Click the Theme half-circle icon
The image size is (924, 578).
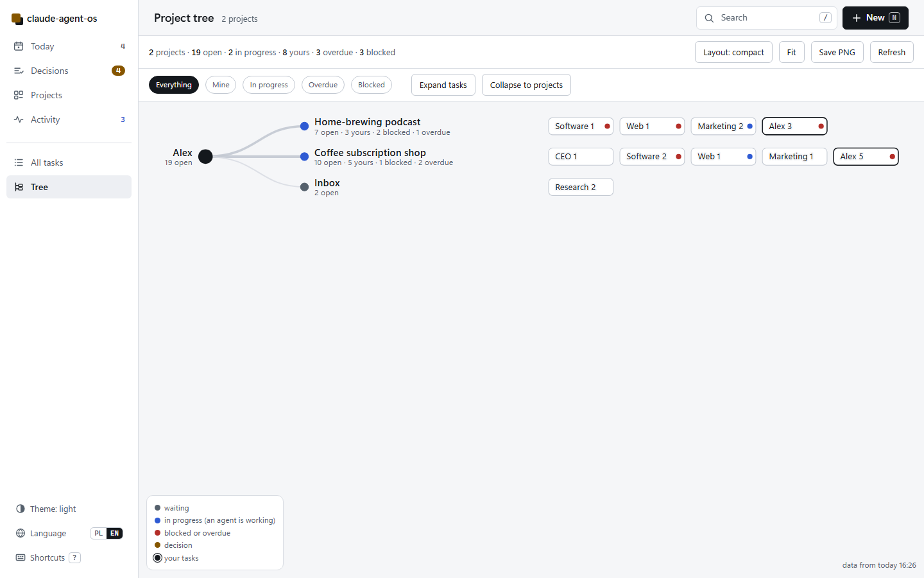(21, 509)
